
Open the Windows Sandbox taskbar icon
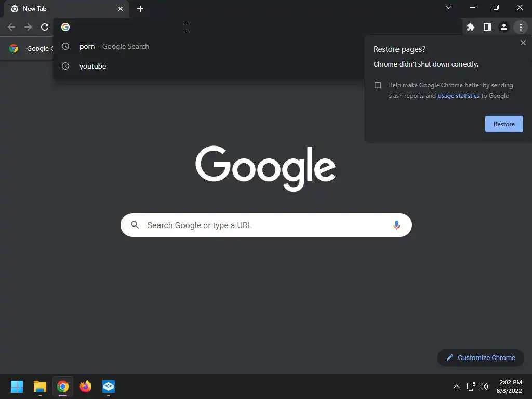109,387
